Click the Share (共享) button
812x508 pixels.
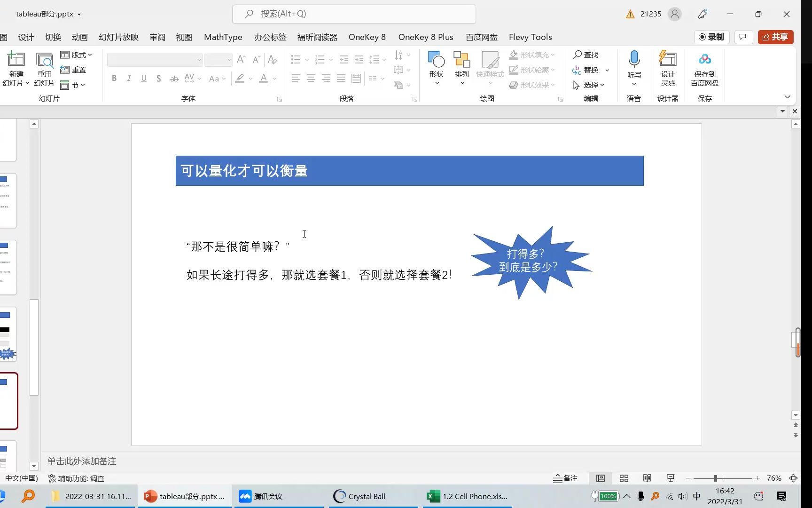coord(775,37)
